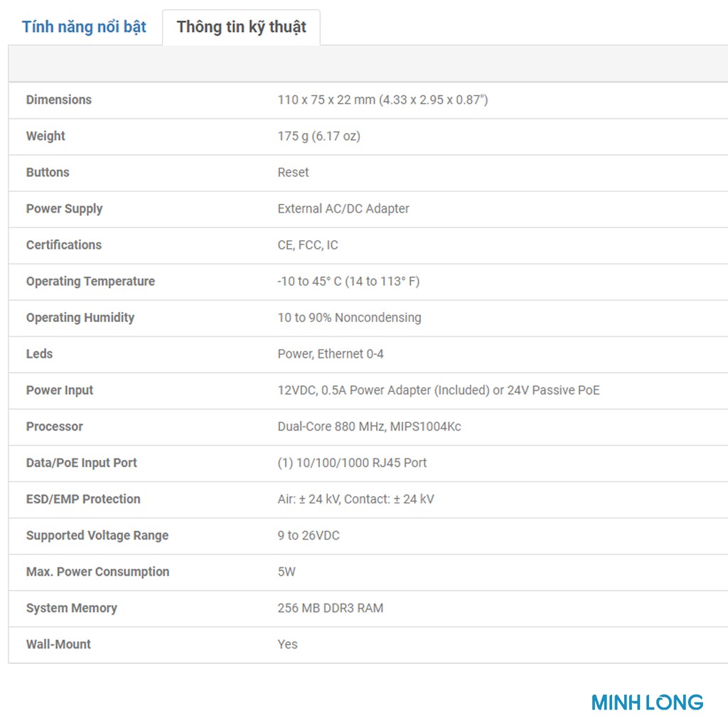Click the MINH LONG logo
This screenshot has width=728, height=728.
tap(647, 702)
